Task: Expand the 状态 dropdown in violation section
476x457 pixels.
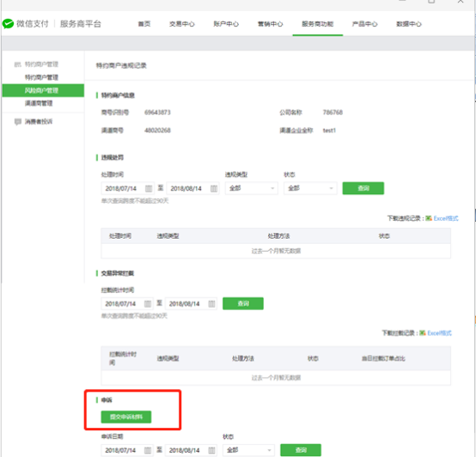Action: [x=310, y=188]
